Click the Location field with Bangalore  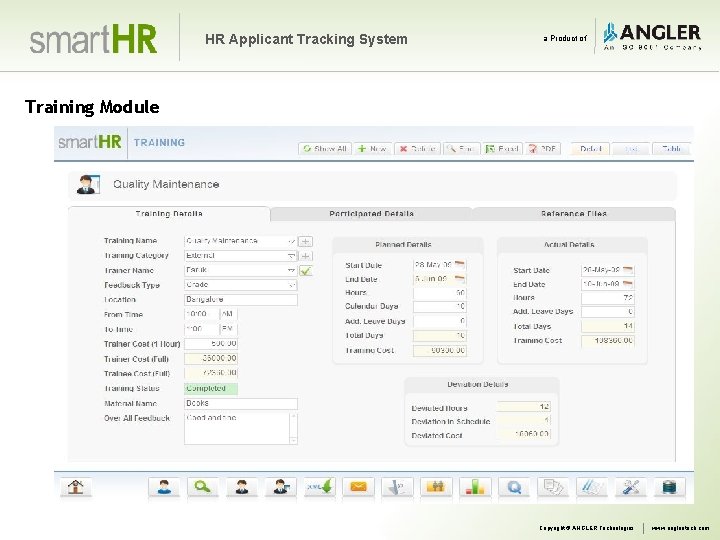(x=241, y=299)
